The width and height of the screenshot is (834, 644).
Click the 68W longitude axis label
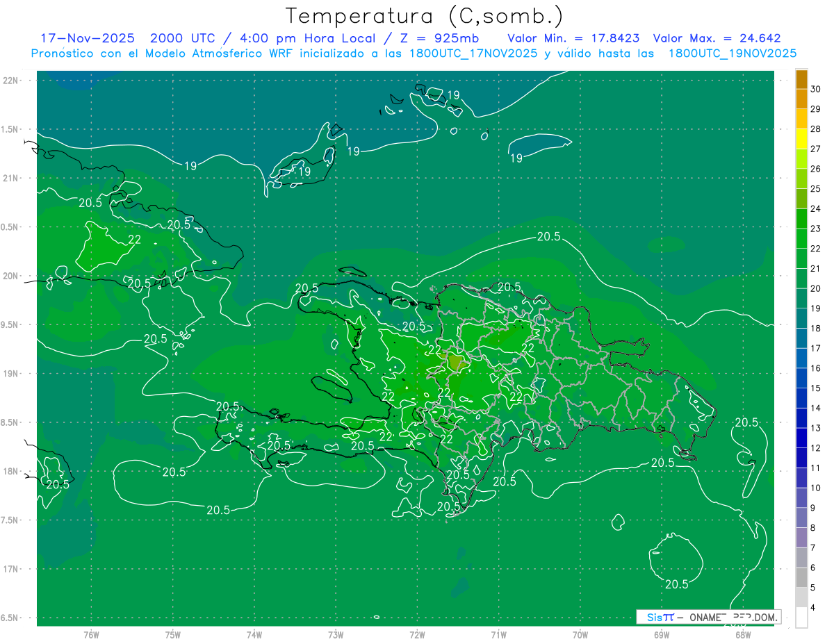743,634
